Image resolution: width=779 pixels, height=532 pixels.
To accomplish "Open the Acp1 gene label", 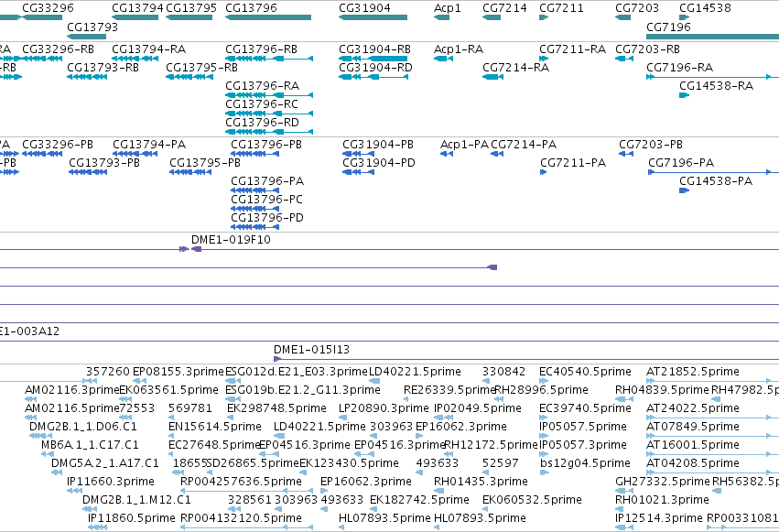I will coord(447,8).
